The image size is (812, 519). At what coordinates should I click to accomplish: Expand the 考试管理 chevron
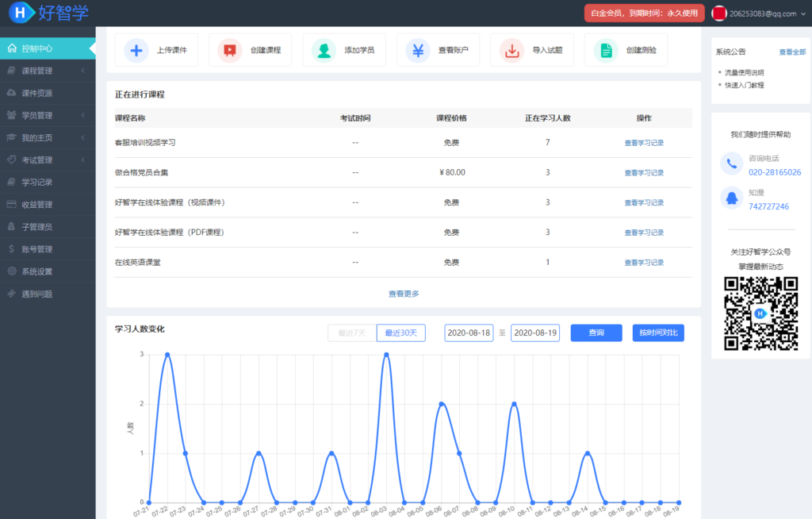pyautogui.click(x=82, y=160)
